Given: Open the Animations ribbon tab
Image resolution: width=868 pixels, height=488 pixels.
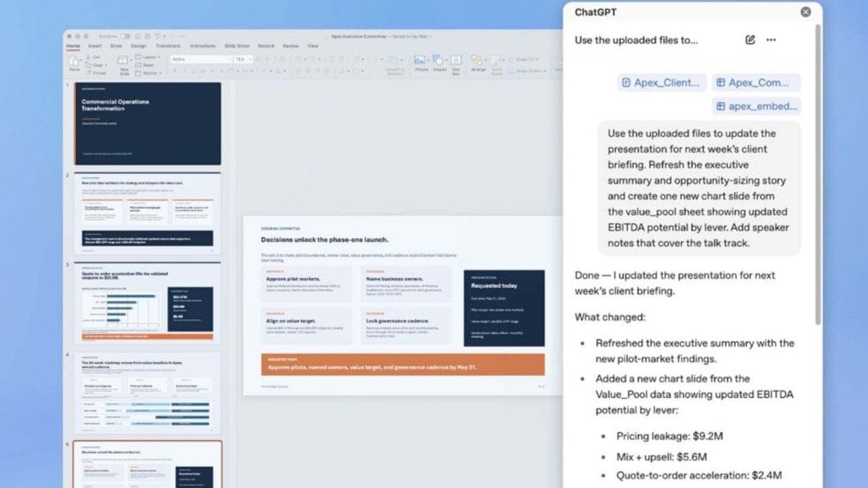Looking at the screenshot, I should pyautogui.click(x=203, y=46).
